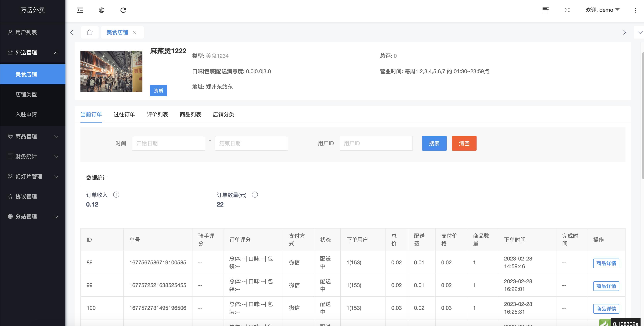
Task: Open 用户列表 in the sidebar
Action: point(33,32)
